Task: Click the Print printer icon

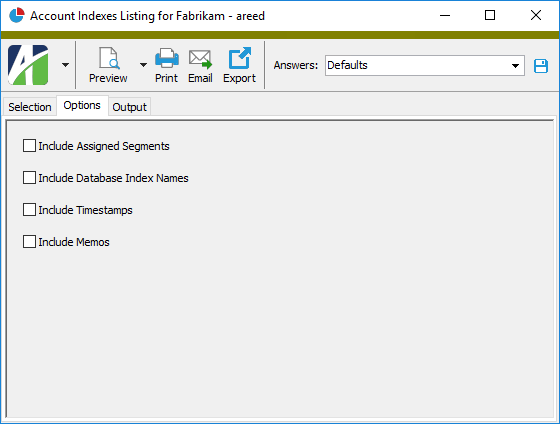Action: coord(166,58)
